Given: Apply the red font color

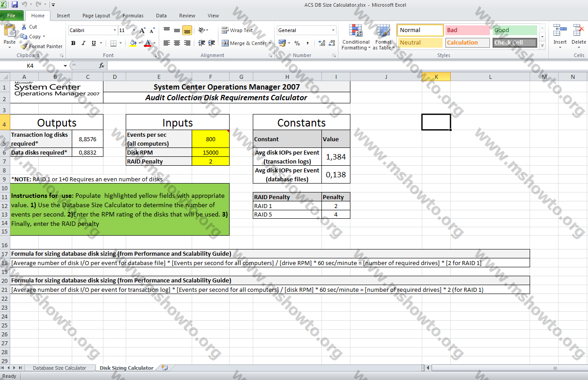Looking at the screenshot, I should point(148,43).
